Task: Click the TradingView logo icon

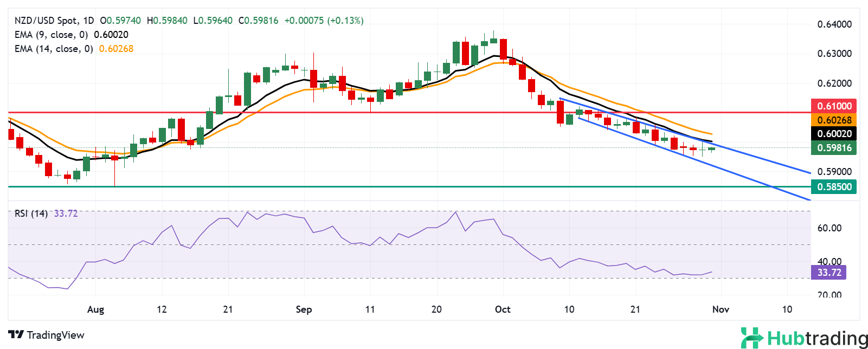Action: tap(16, 335)
